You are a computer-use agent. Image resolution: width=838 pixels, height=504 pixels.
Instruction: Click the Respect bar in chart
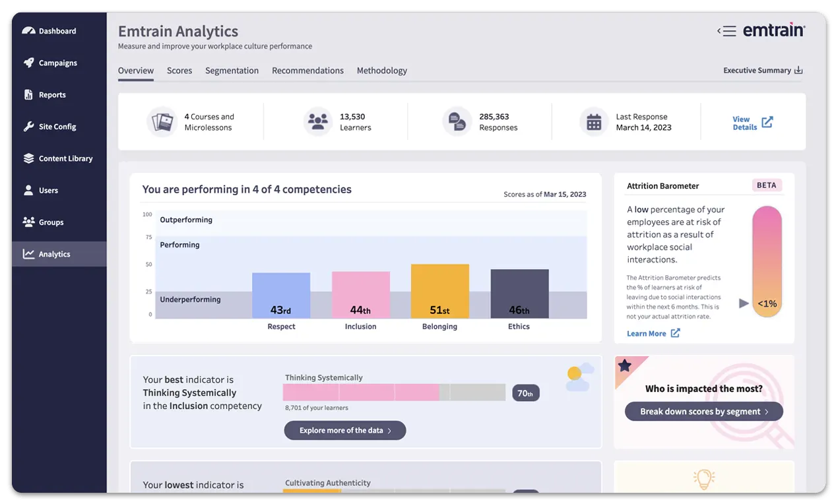point(281,296)
